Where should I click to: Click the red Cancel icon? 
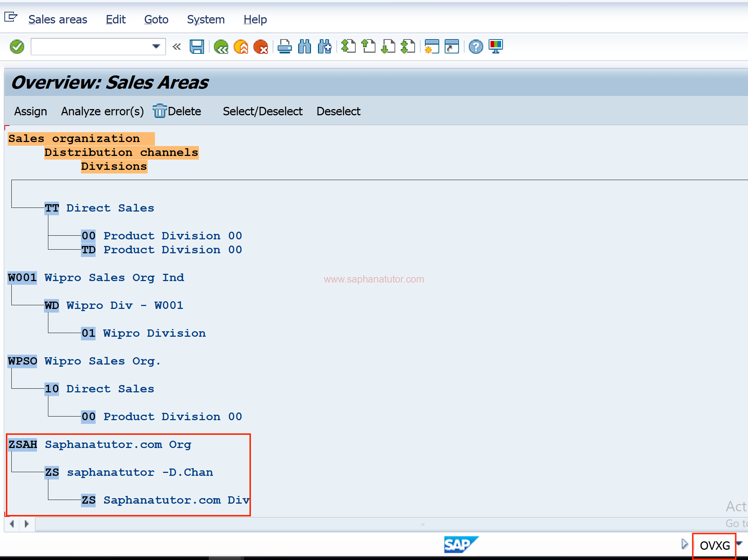tap(261, 47)
